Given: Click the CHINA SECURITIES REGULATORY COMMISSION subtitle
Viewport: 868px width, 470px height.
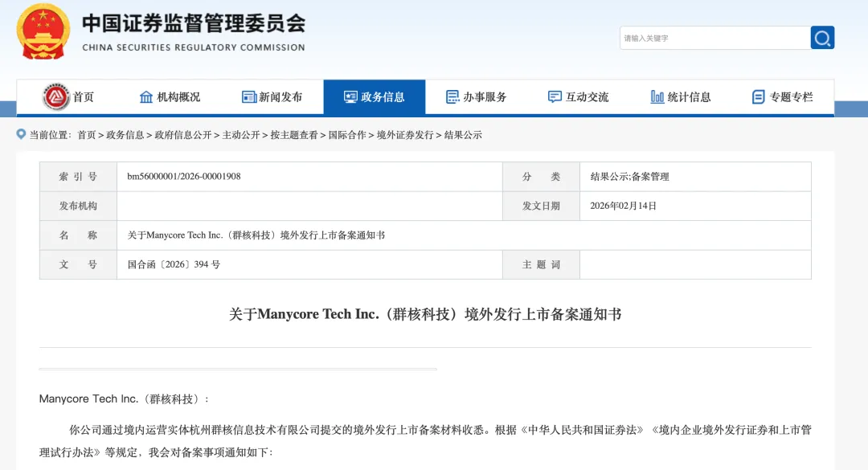Looking at the screenshot, I should point(194,47).
